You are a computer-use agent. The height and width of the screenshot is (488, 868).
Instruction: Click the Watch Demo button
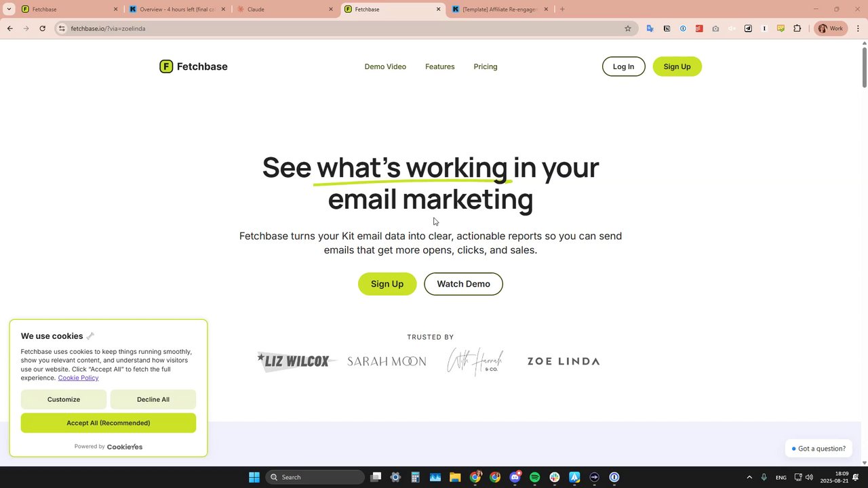click(463, 284)
